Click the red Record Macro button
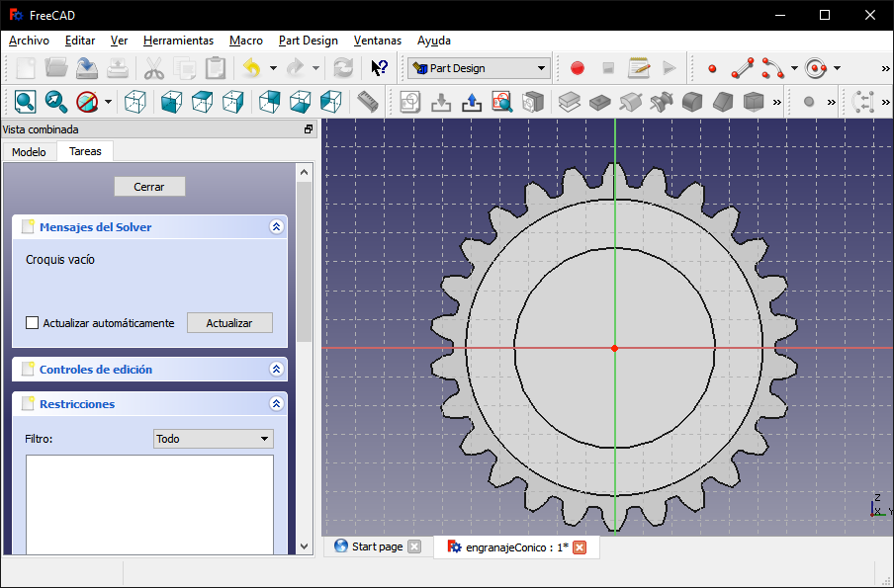The height and width of the screenshot is (588, 894). [x=578, y=68]
